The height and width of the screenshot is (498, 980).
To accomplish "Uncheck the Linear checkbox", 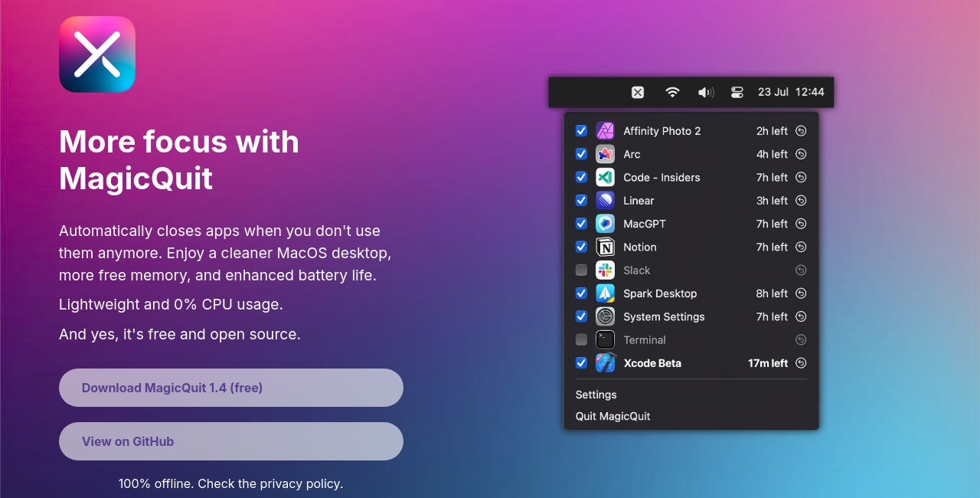I will click(x=581, y=201).
